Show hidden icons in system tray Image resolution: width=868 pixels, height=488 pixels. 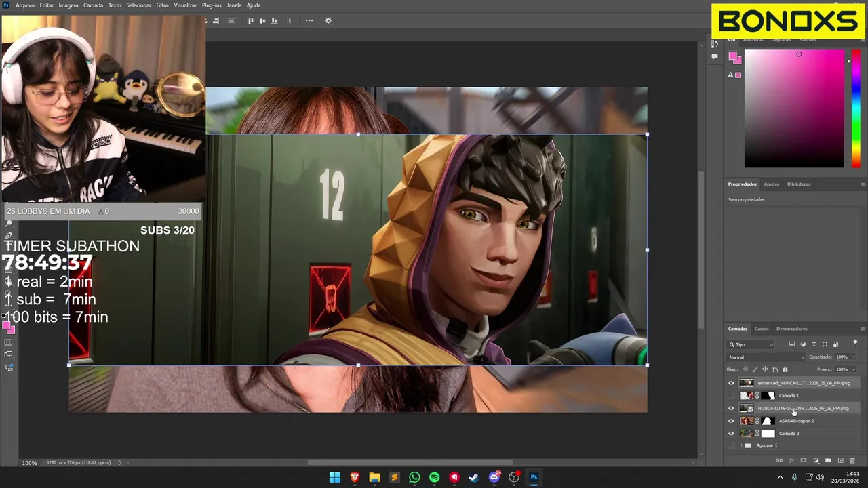pos(780,477)
